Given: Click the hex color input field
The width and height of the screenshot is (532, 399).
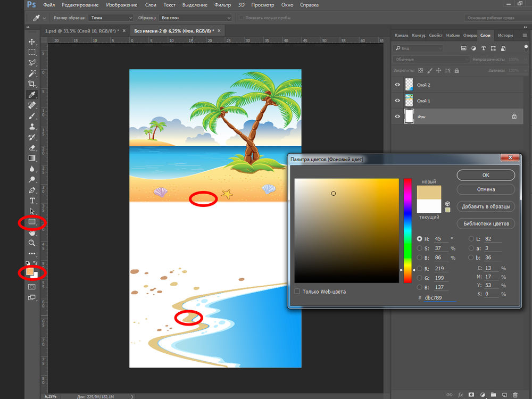Looking at the screenshot, I should pos(439,297).
